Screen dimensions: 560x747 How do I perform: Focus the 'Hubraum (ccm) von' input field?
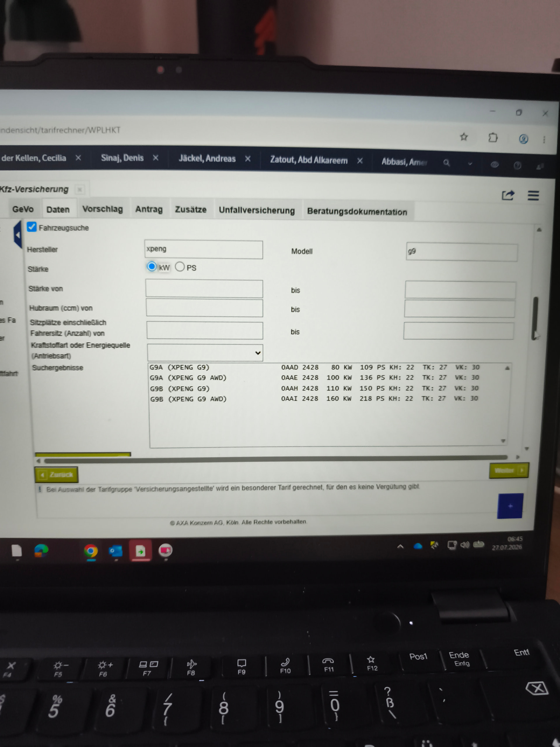(x=204, y=308)
